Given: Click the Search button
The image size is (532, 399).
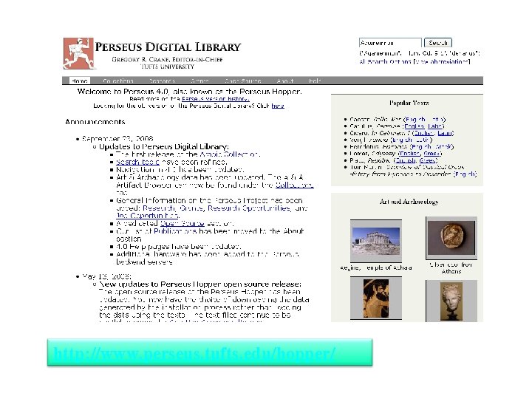Looking at the screenshot, I should click(x=438, y=43).
